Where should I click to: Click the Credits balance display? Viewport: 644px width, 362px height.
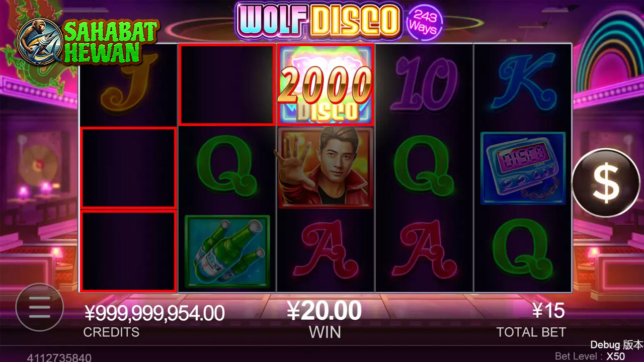coord(154,313)
